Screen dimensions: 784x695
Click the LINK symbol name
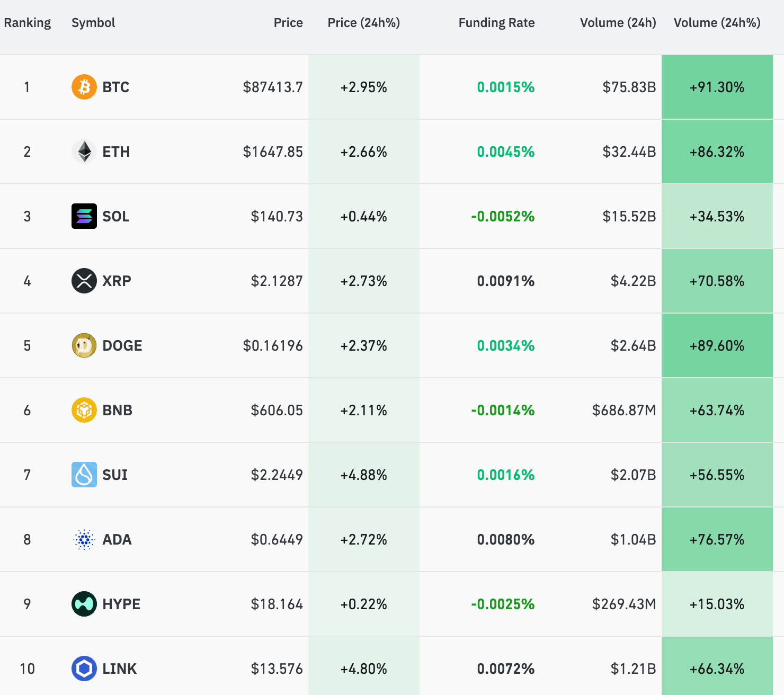120,669
